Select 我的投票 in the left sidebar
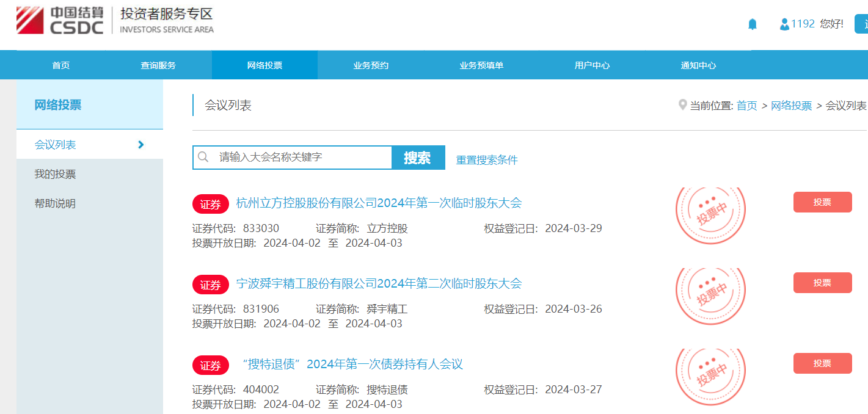Viewport: 868px width, 414px height. 55,175
